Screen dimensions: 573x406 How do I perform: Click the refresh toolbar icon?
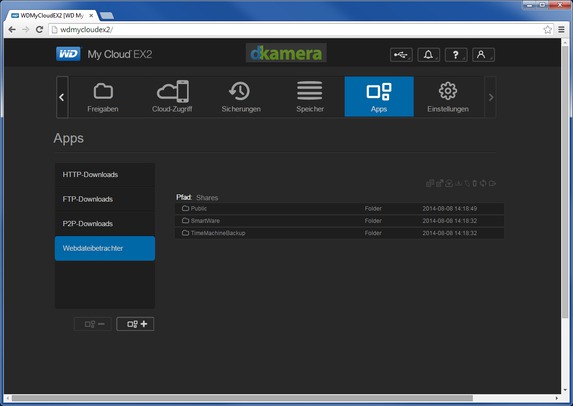[483, 183]
